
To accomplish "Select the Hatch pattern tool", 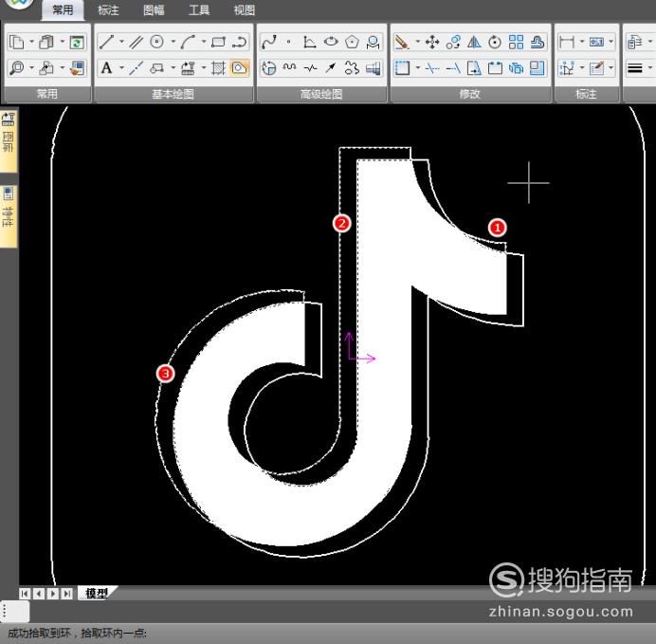I will (x=218, y=67).
